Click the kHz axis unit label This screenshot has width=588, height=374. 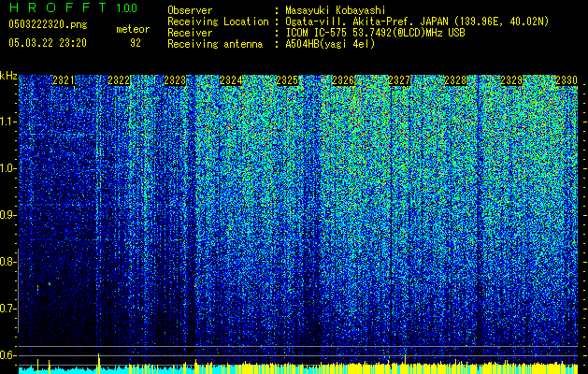(8, 77)
